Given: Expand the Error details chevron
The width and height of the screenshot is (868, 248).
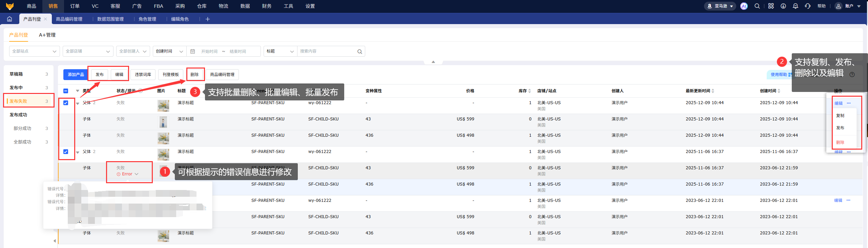Looking at the screenshot, I should 137,174.
